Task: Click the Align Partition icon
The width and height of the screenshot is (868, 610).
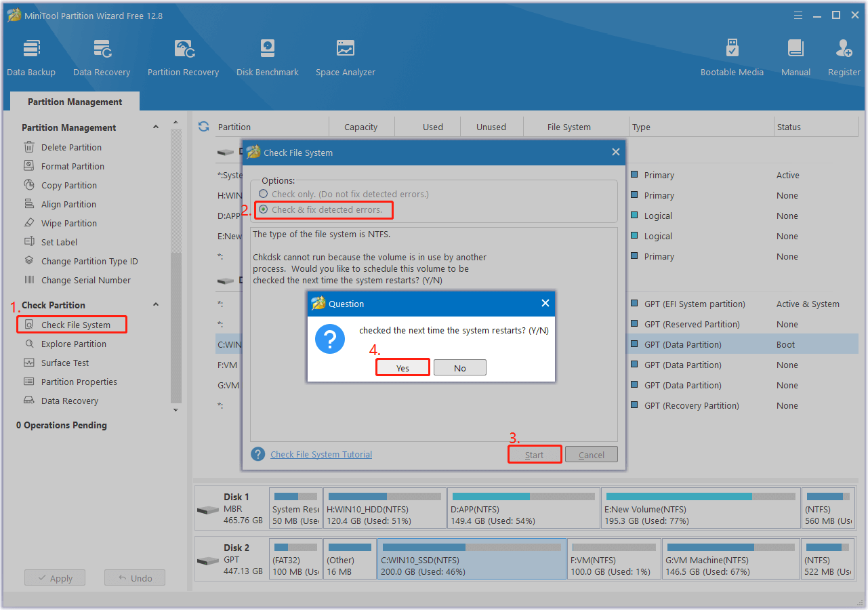Action: point(29,204)
